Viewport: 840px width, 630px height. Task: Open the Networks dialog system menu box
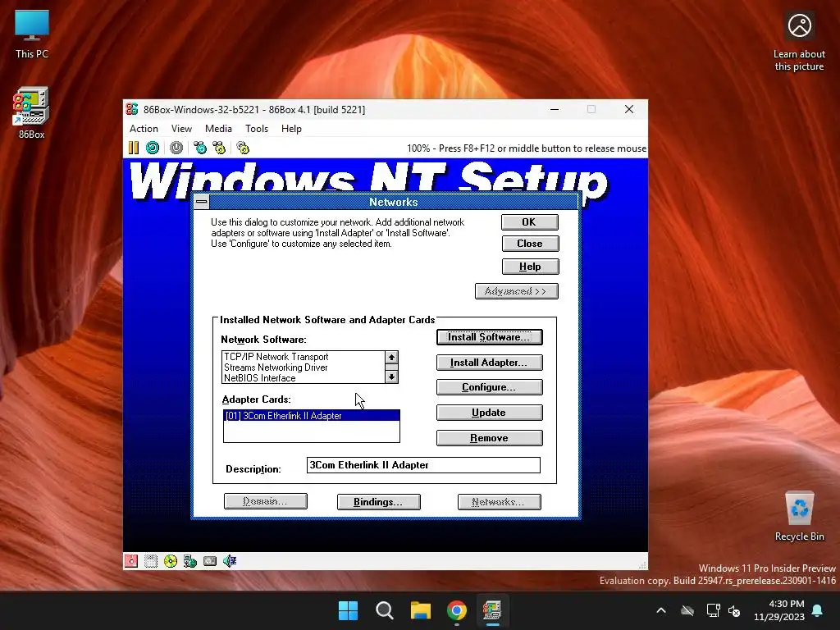(x=202, y=202)
